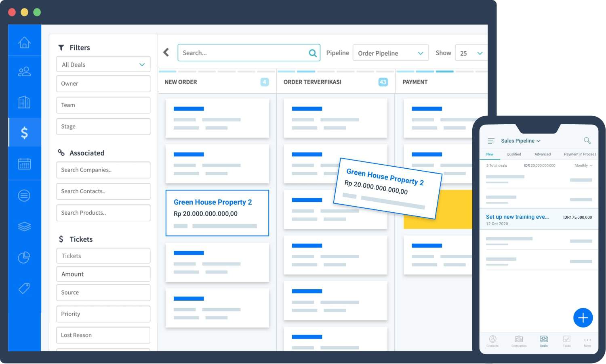Open the list circle icon in sidebar
Viewport: 606px width, 364px height.
pyautogui.click(x=24, y=196)
